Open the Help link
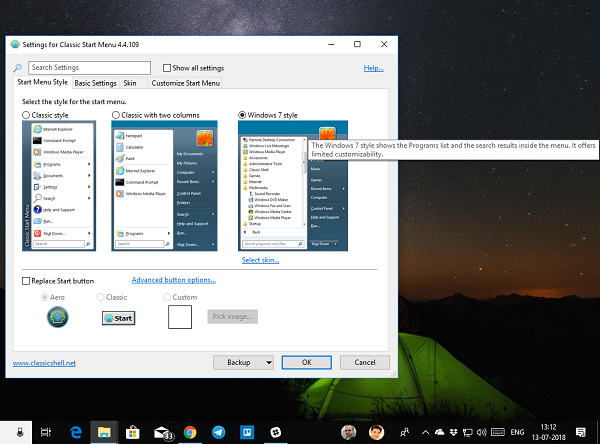 coord(373,68)
